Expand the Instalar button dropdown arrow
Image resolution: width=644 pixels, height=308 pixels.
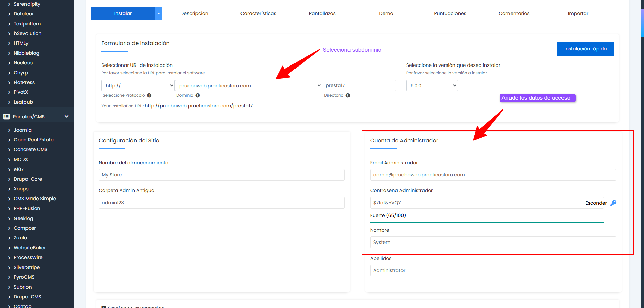[x=159, y=13]
